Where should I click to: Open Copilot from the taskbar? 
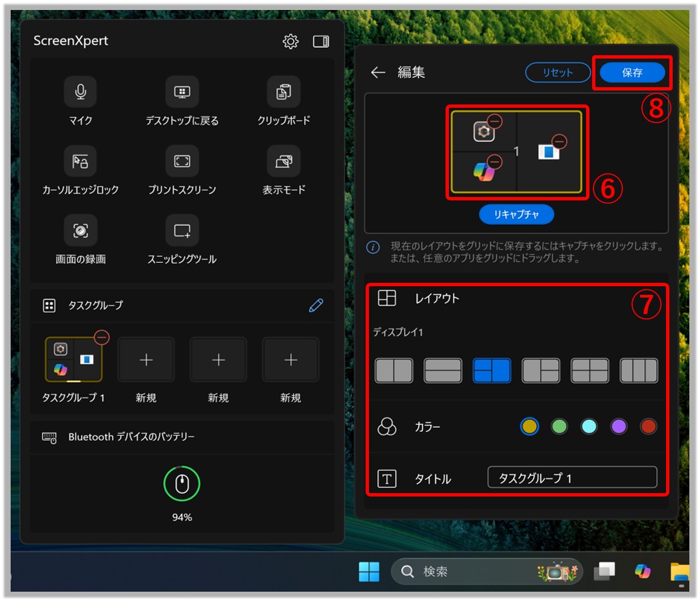(x=643, y=571)
